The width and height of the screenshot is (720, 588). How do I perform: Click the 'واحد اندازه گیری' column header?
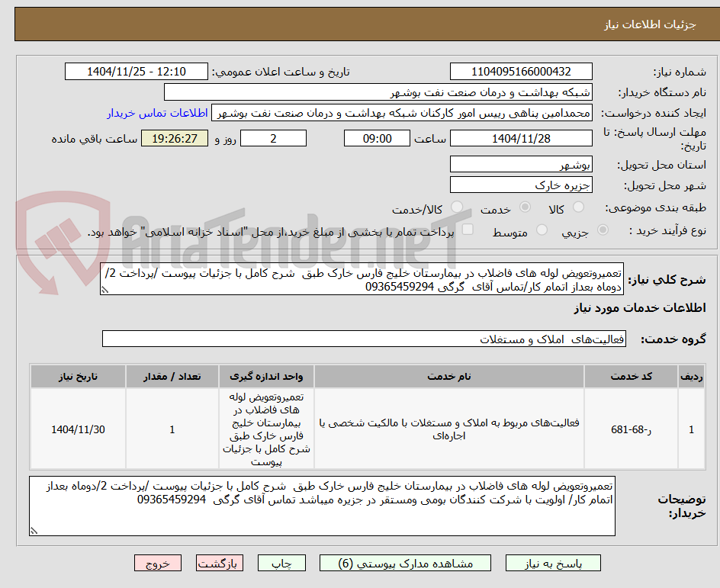point(266,377)
